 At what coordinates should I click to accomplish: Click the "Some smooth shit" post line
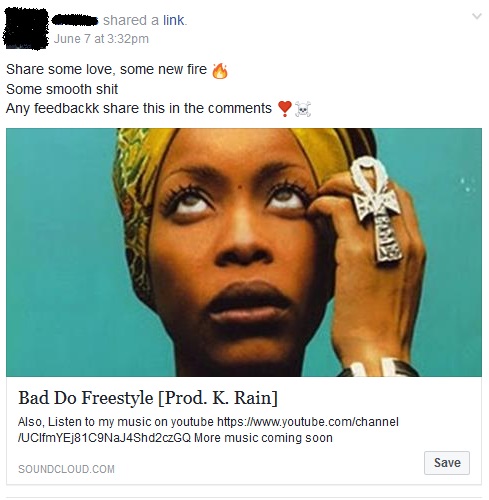click(62, 89)
